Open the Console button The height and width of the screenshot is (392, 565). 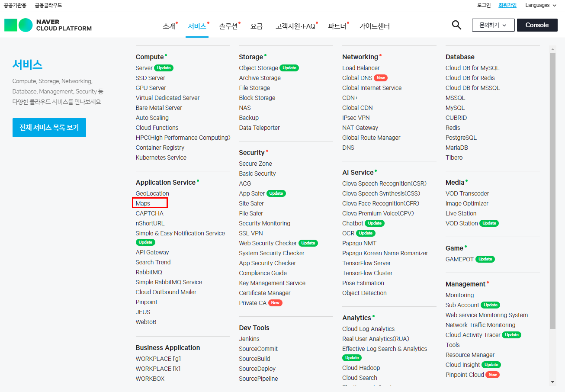pos(537,25)
